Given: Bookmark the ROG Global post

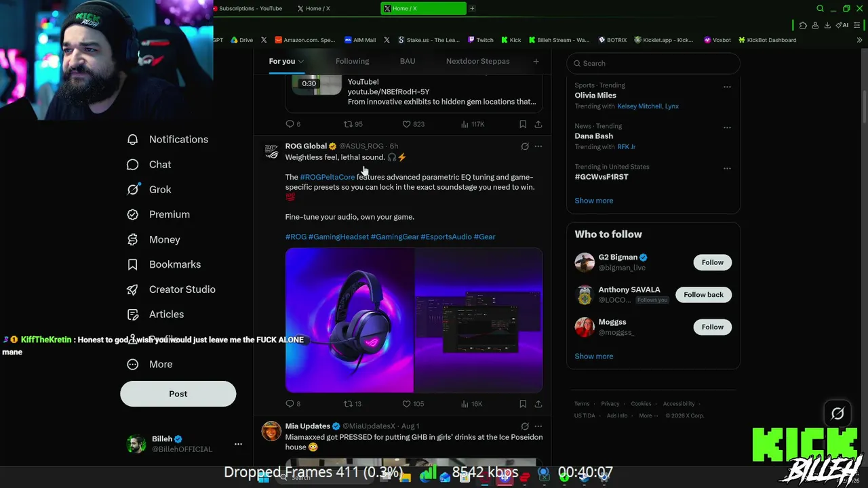Looking at the screenshot, I should [x=523, y=404].
